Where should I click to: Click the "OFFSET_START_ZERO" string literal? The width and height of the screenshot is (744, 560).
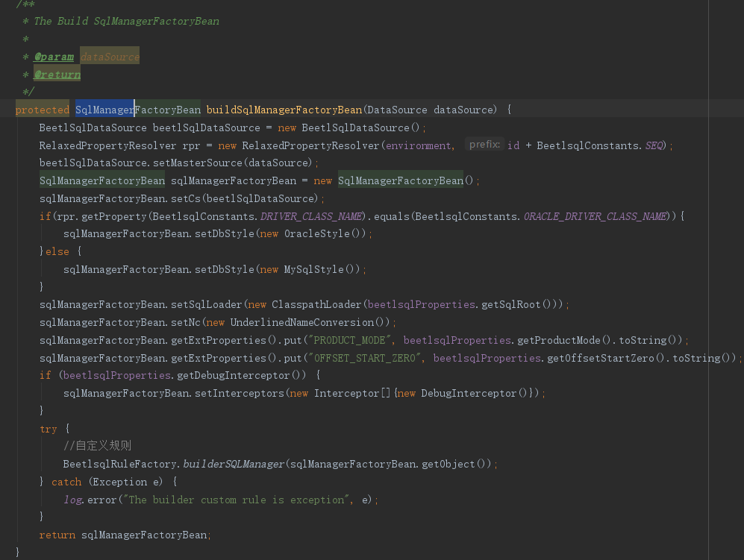[365, 358]
